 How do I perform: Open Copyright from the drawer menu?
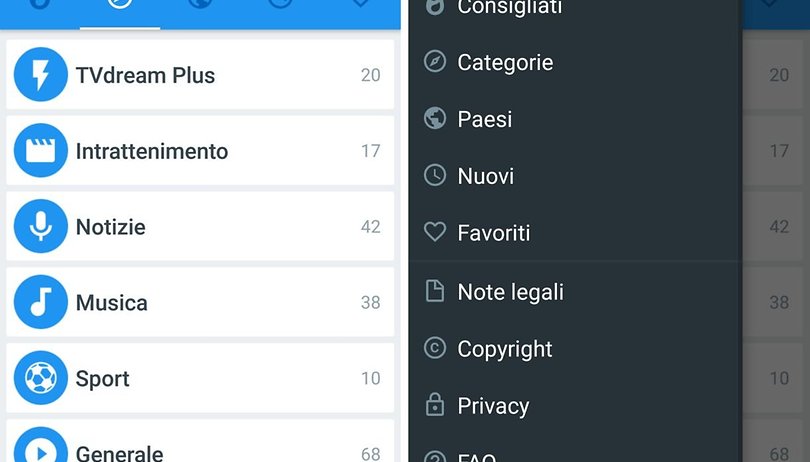pos(575,349)
